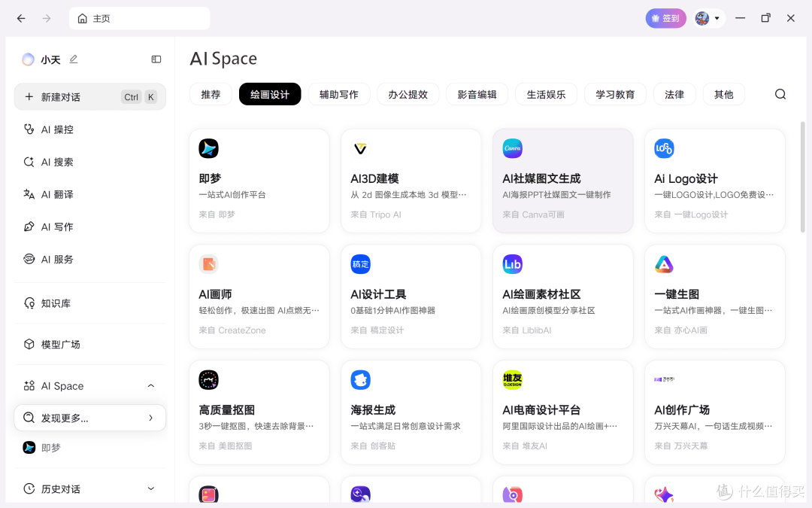The image size is (812, 508).
Task: Switch to the 学习教育 tab
Action: (x=615, y=94)
